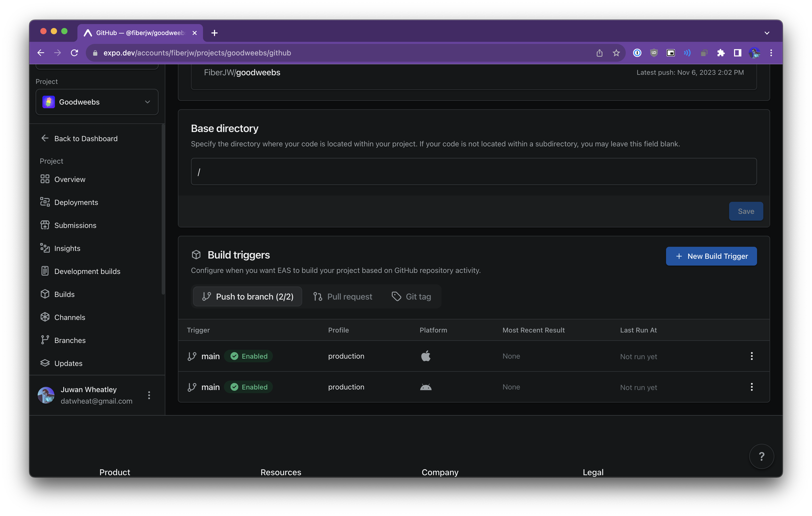Click the Branches git icon

point(45,340)
